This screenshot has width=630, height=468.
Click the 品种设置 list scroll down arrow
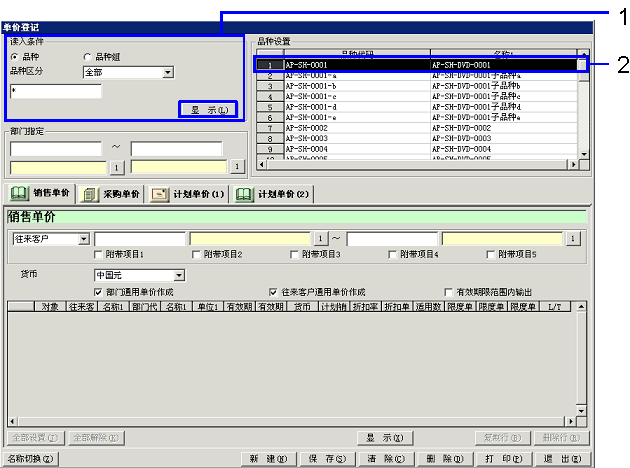584,153
